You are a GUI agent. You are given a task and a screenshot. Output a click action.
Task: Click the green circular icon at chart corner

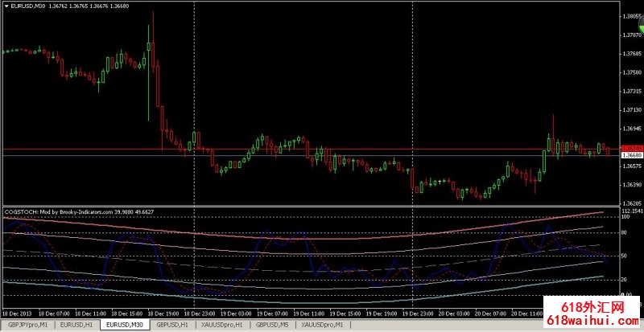[641, 26]
